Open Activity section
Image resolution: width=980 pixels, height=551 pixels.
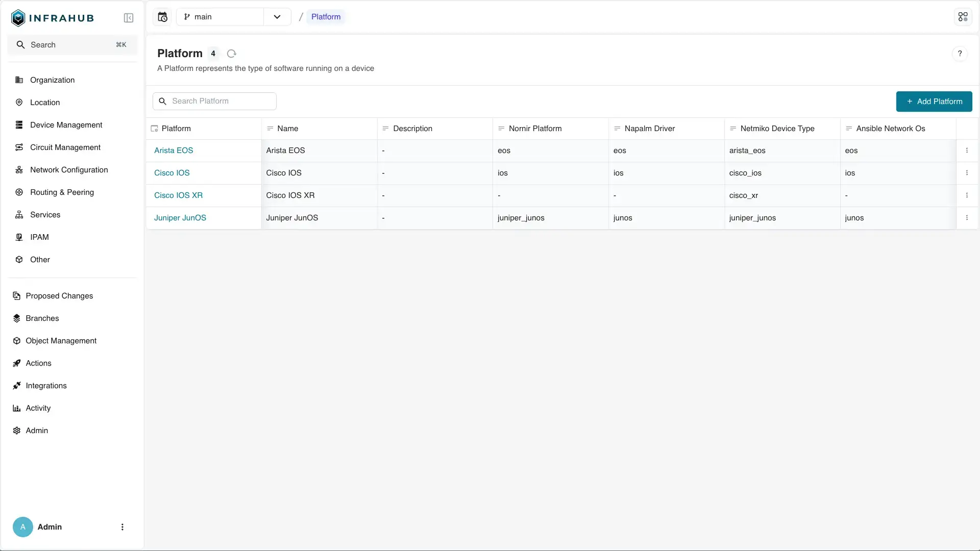coord(72,408)
